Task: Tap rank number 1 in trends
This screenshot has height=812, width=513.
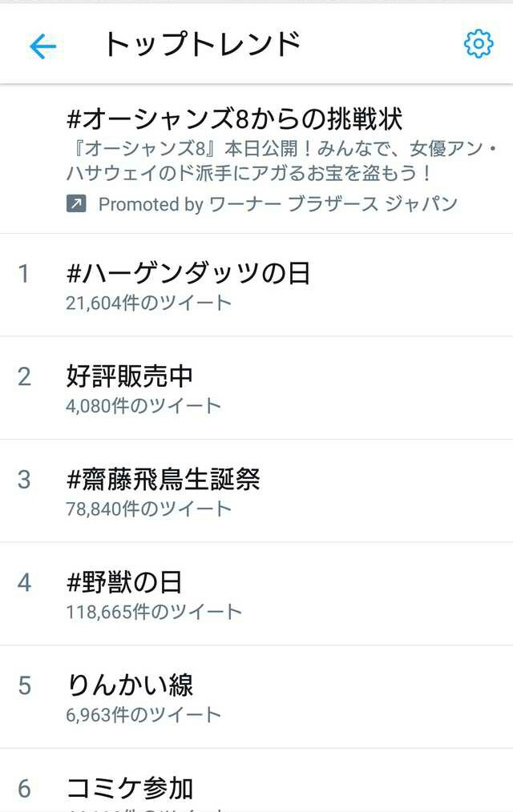Action: (x=23, y=274)
